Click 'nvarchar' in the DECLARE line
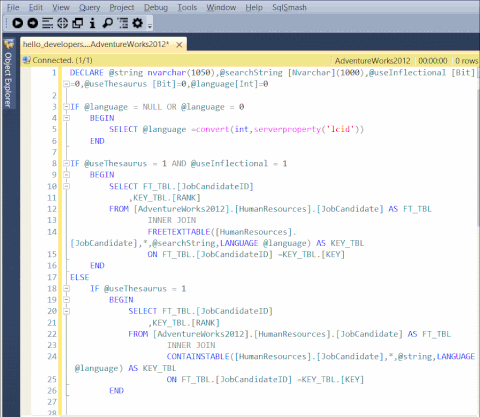The height and width of the screenshot is (417, 480). pyautogui.click(x=167, y=73)
